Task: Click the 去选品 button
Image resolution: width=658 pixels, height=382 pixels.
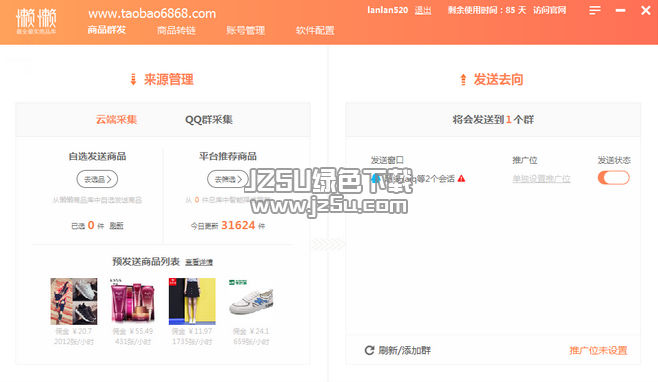Action: click(x=97, y=179)
